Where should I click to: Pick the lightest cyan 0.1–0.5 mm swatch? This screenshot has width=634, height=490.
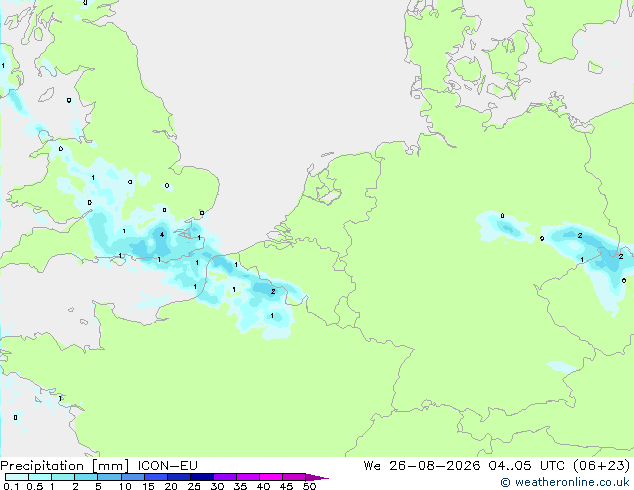point(17,477)
